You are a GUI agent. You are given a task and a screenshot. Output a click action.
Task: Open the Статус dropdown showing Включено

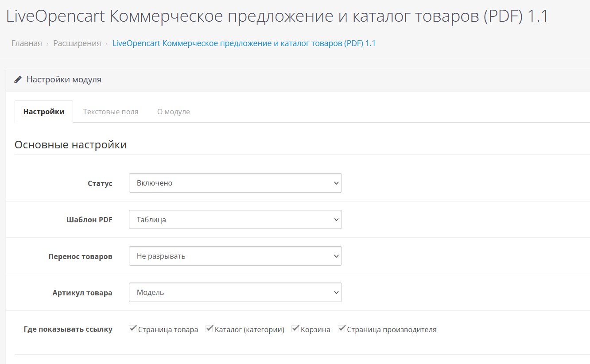coord(235,183)
